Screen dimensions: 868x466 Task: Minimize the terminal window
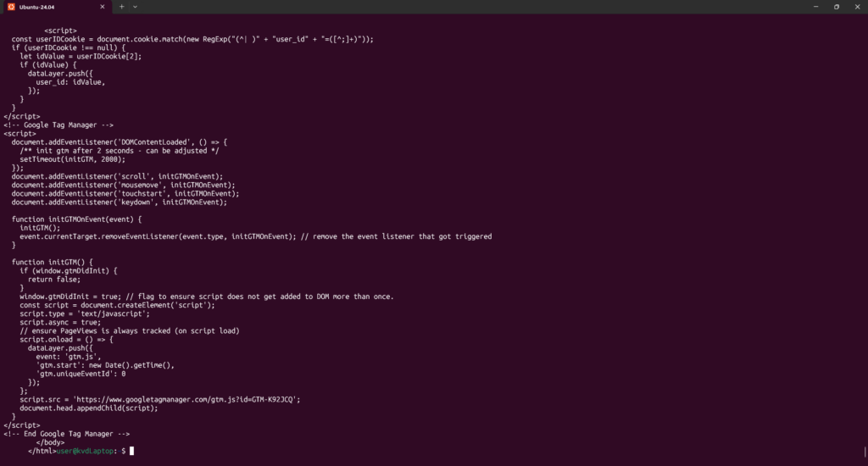coord(812,7)
